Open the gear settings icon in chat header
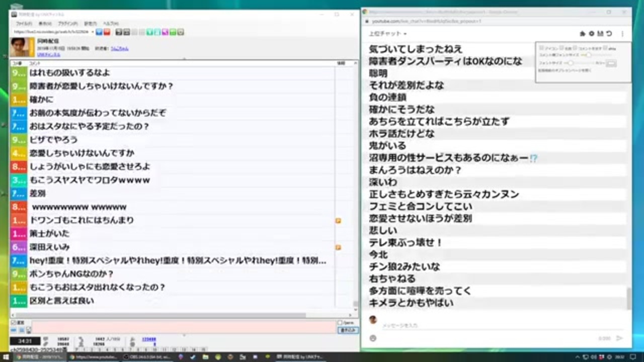Viewport: 644px width, 362px height. point(592,34)
